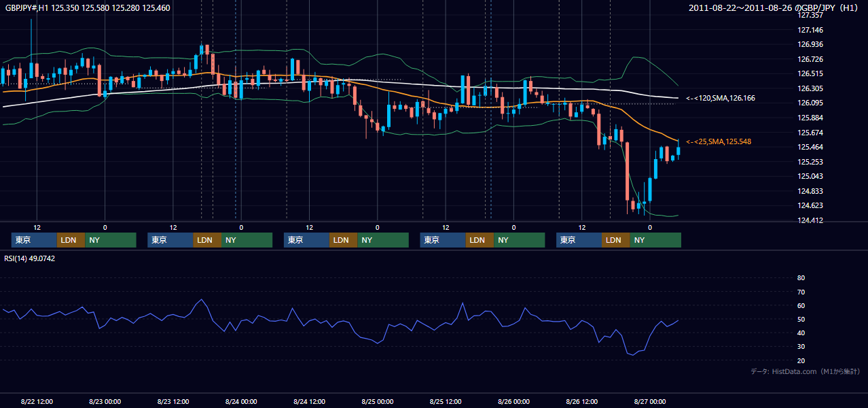Click price axis value 124.623
Screen dimensions: 868x408
810,205
